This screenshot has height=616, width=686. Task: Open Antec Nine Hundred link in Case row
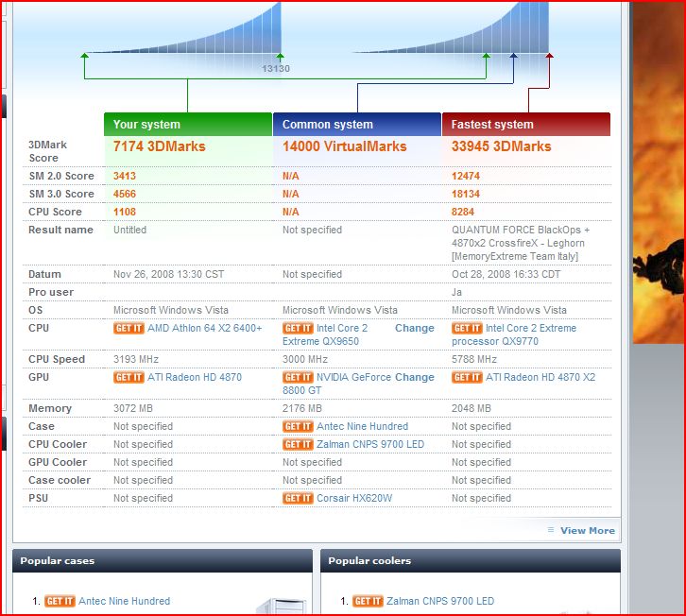(x=362, y=426)
